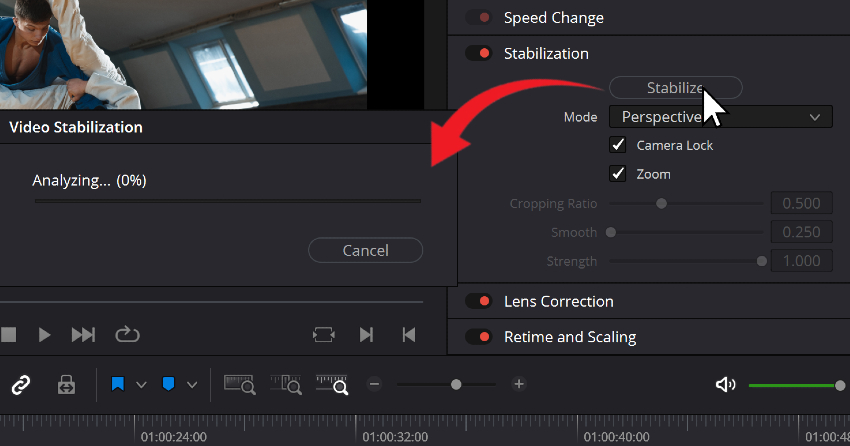Mute audio with the speaker icon
850x446 pixels.
tap(725, 385)
